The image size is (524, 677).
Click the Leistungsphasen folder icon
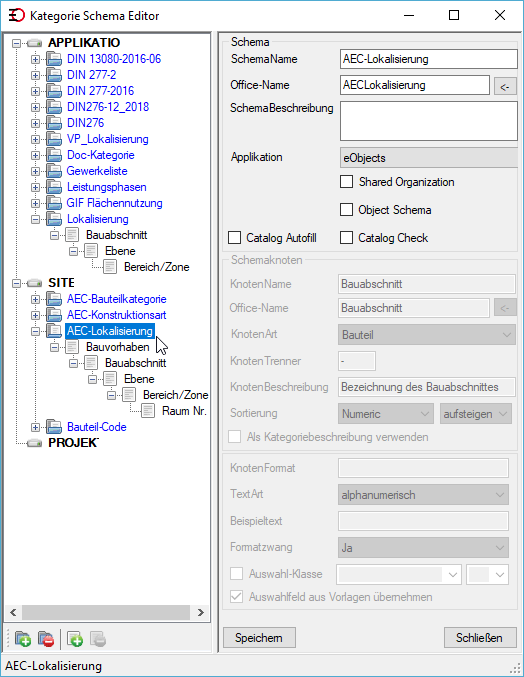[x=54, y=187]
